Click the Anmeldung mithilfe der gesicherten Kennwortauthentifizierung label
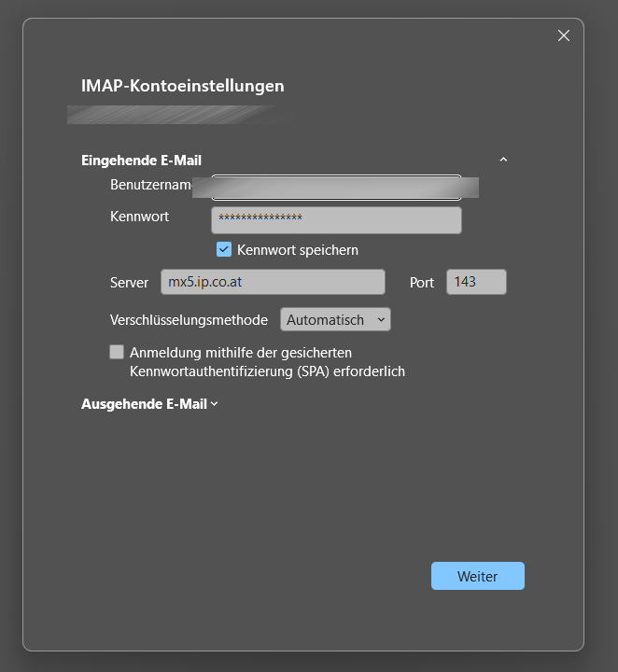The width and height of the screenshot is (618, 672). [266, 362]
